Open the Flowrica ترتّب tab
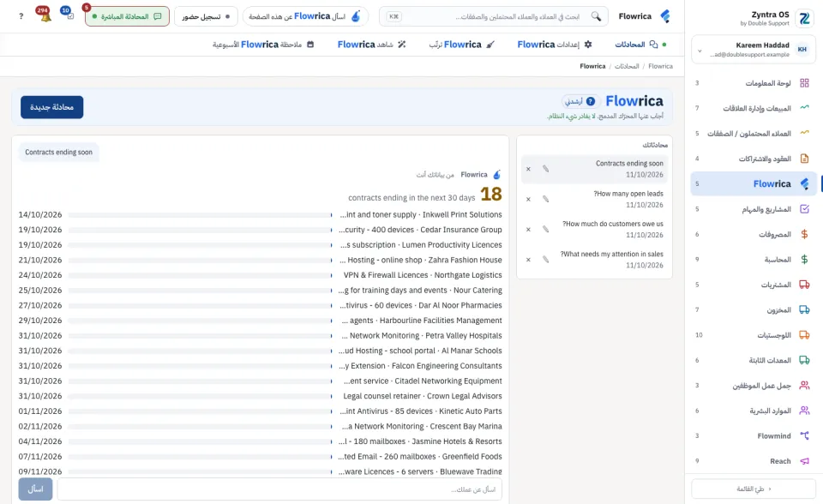 tap(462, 45)
